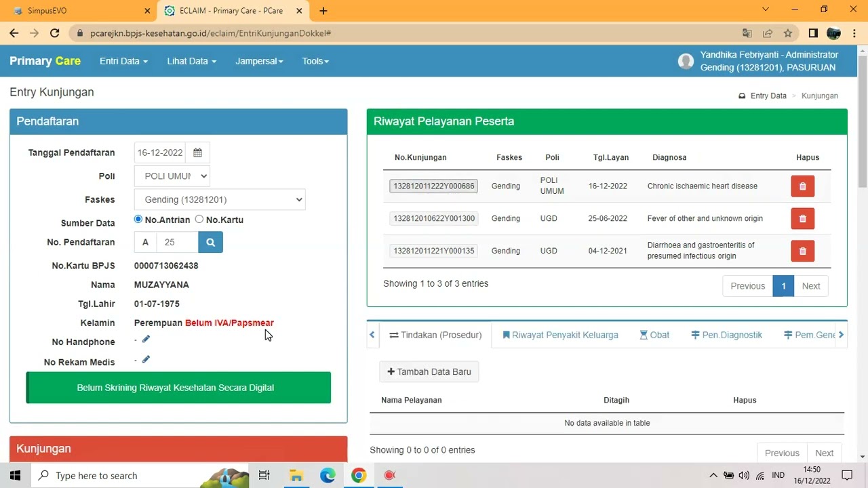Open the screen recorder taskbar icon
This screenshot has height=488, width=868.
tap(390, 475)
